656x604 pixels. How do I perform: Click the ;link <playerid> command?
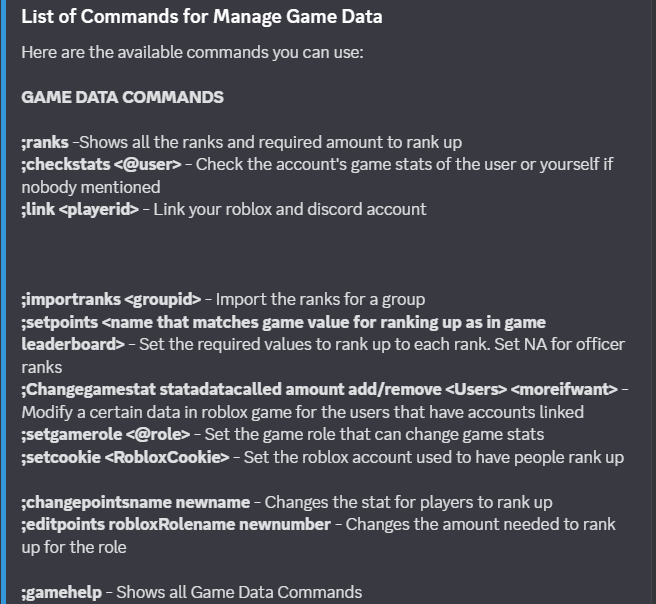[80, 210]
